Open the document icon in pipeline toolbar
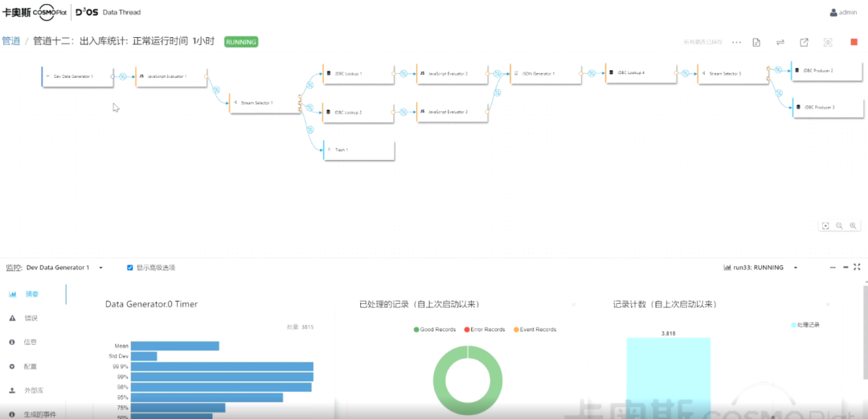 (x=756, y=42)
